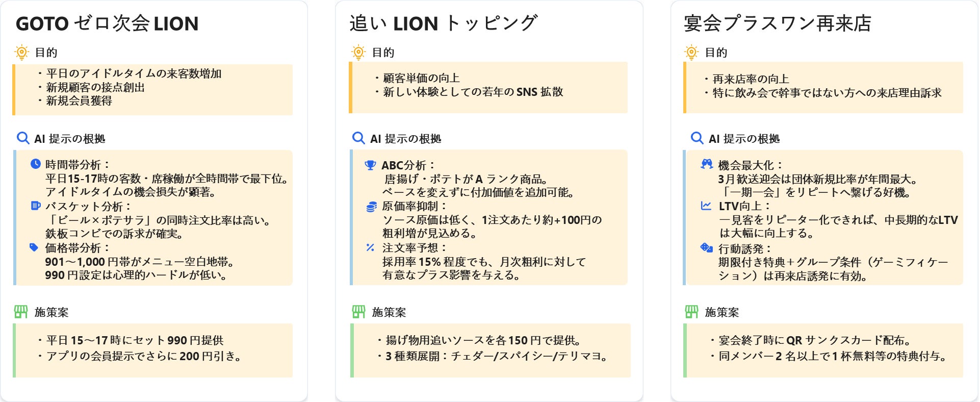Viewport: 980px width, 402px height.
Task: Click the store icon in GOTO ゼロ次会 LION card
Action: (x=21, y=312)
